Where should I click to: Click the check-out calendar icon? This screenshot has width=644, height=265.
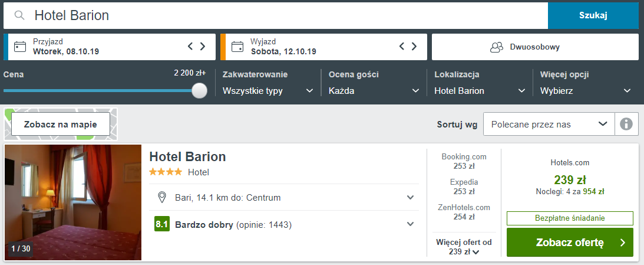[238, 47]
